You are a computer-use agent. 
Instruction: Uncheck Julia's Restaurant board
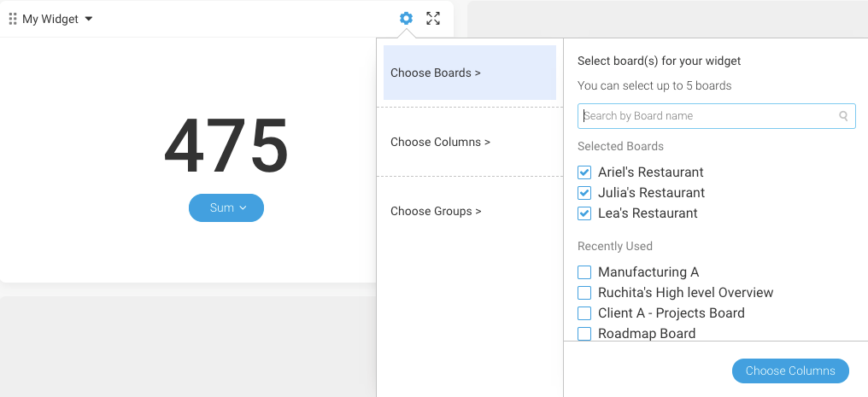click(584, 193)
